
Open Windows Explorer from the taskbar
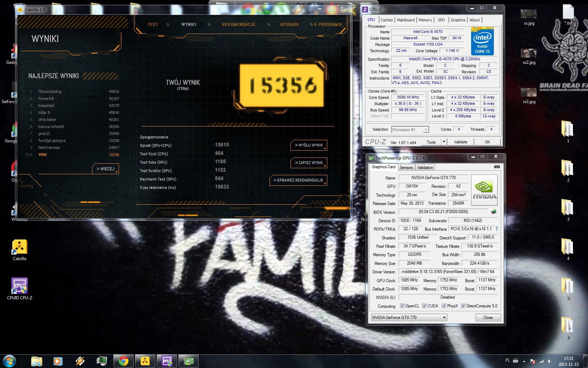[x=36, y=361]
